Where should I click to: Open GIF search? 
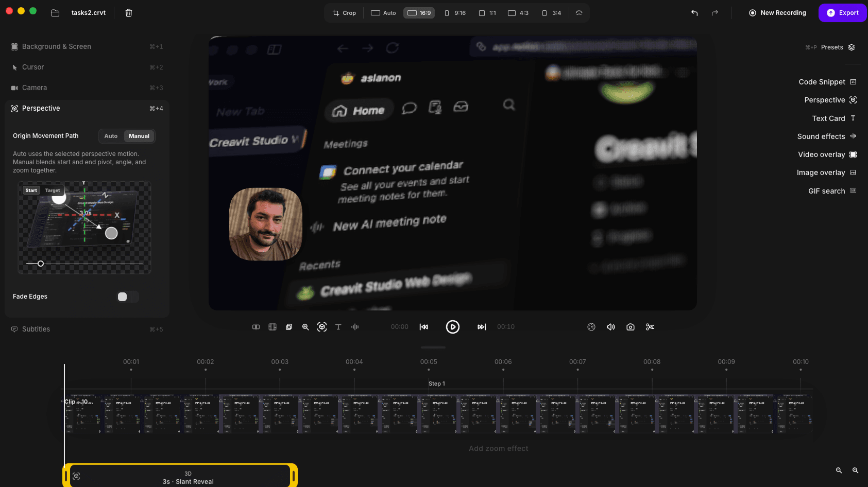832,191
